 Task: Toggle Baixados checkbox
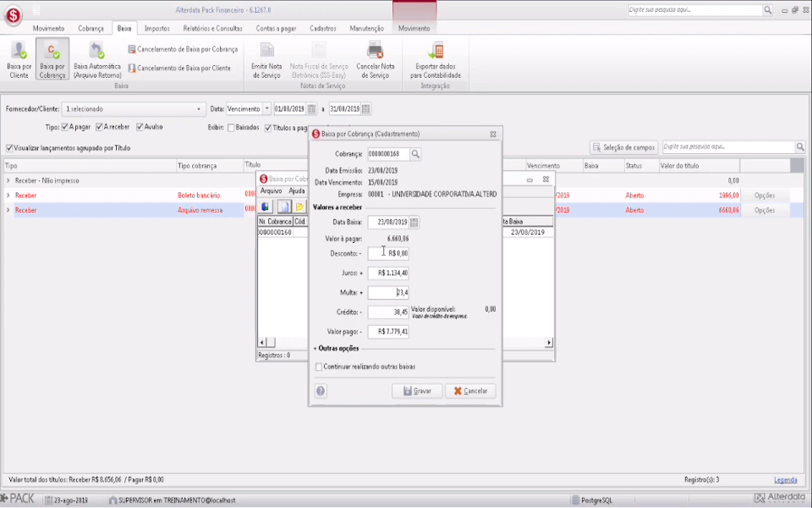pos(231,128)
